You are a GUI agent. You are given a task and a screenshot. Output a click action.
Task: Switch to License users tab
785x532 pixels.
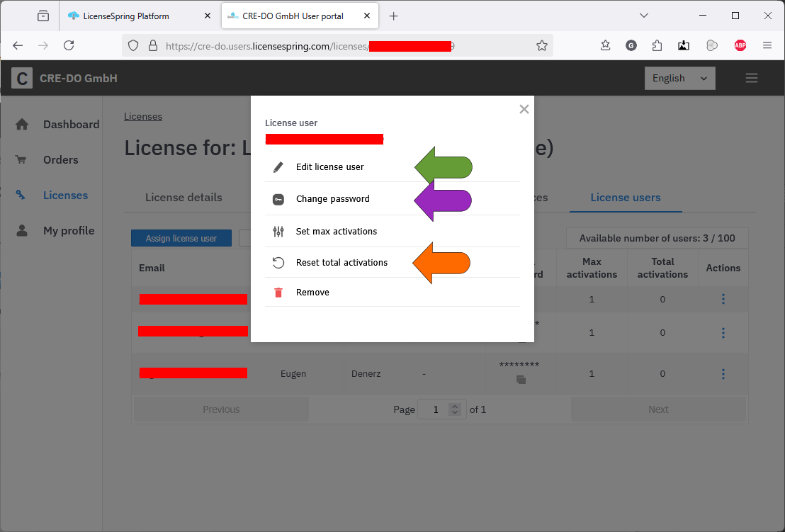pos(626,197)
